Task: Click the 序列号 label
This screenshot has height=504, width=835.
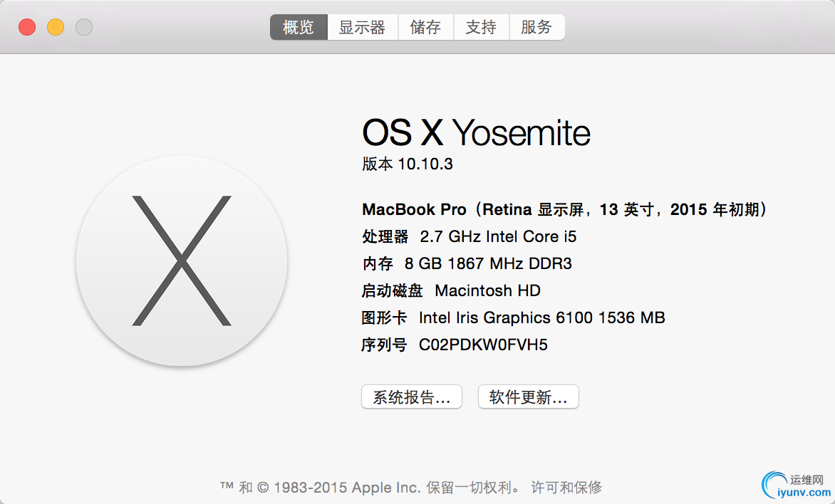Action: [x=385, y=345]
